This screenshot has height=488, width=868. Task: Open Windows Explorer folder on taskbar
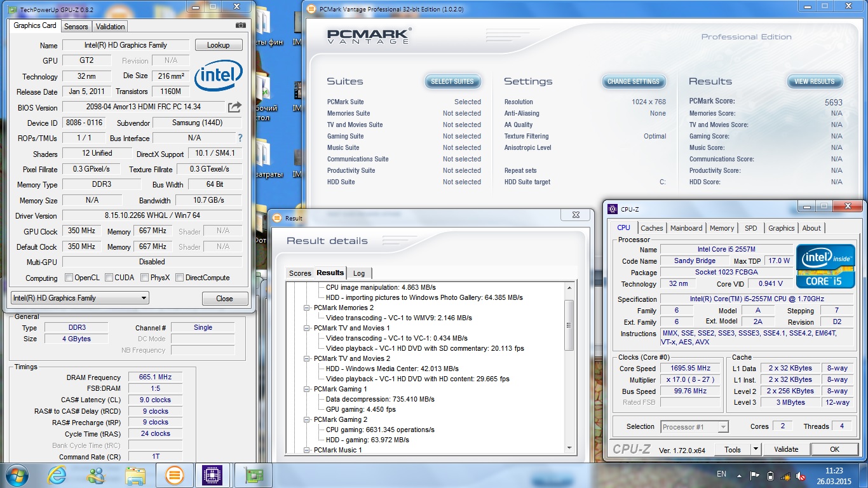click(135, 475)
